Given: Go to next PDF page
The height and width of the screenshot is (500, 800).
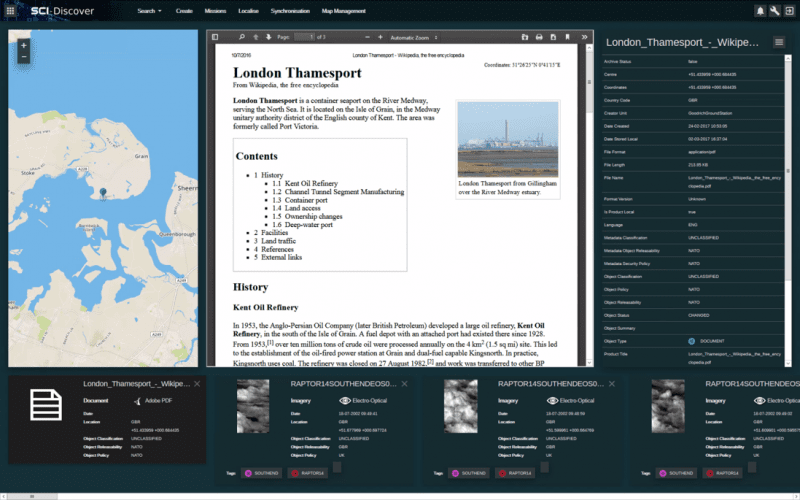Looking at the screenshot, I should (268, 37).
